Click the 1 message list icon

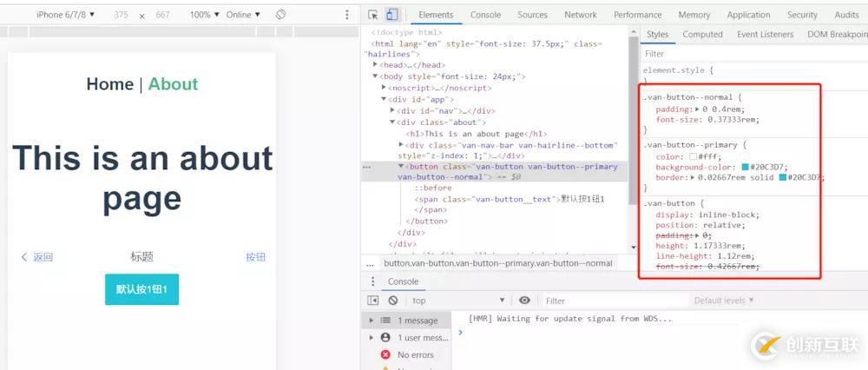click(x=385, y=320)
